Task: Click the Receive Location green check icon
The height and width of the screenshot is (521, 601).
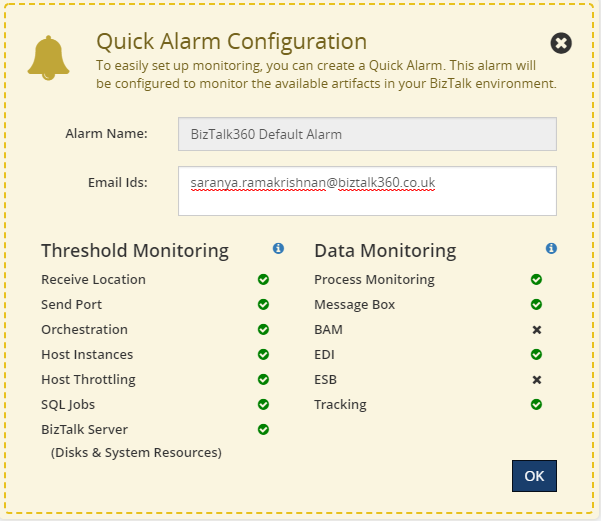Action: (264, 280)
